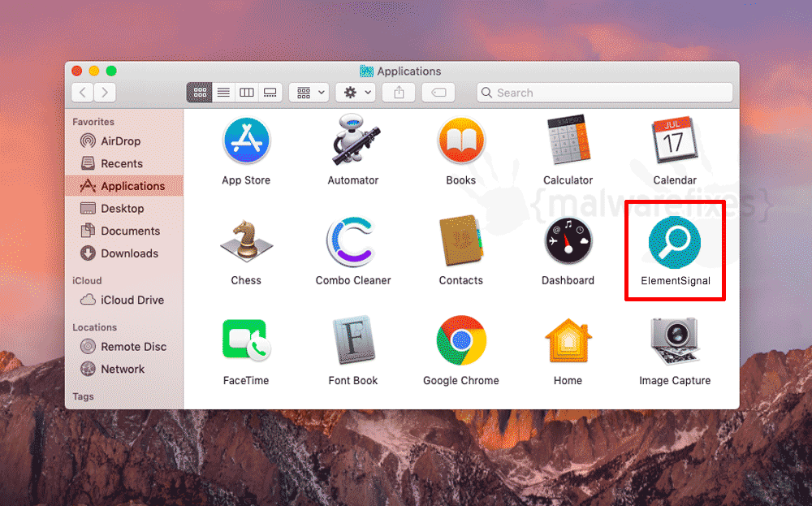Viewport: 812px width, 506px height.
Task: Select Applications in the sidebar
Action: [124, 186]
